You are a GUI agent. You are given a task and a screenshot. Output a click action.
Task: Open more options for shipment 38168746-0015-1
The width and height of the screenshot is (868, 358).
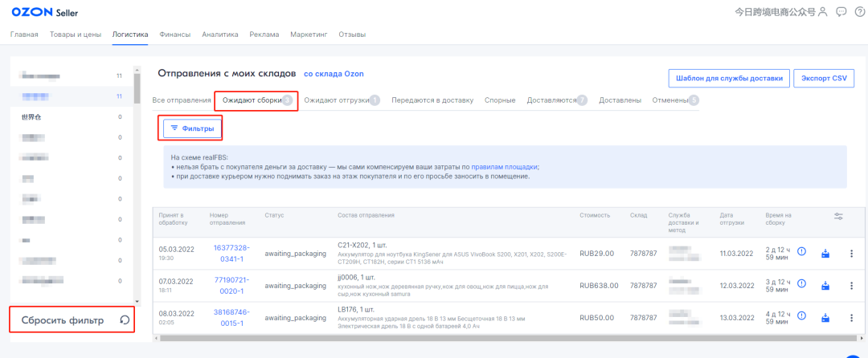pos(851,318)
